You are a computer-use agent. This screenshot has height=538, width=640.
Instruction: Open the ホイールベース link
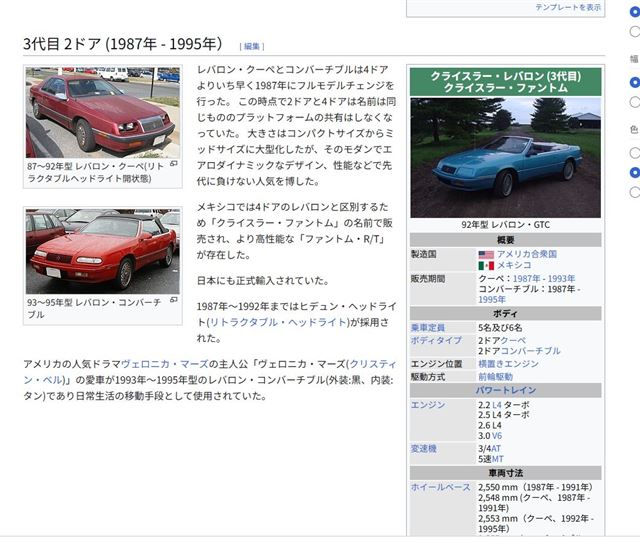(440, 487)
